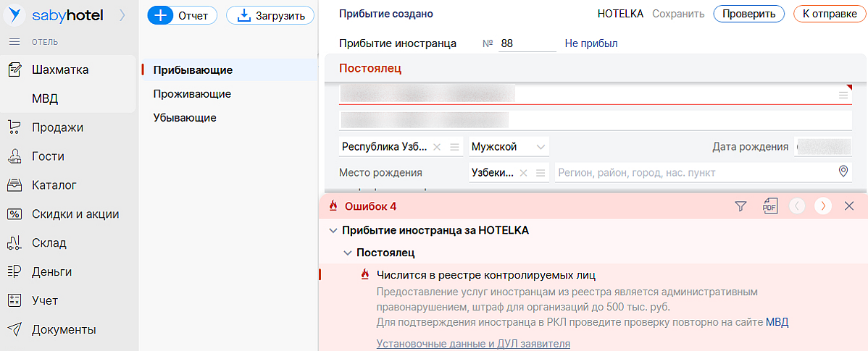Select the Прибывающие tab
This screenshot has height=351, width=868.
[x=229, y=70]
